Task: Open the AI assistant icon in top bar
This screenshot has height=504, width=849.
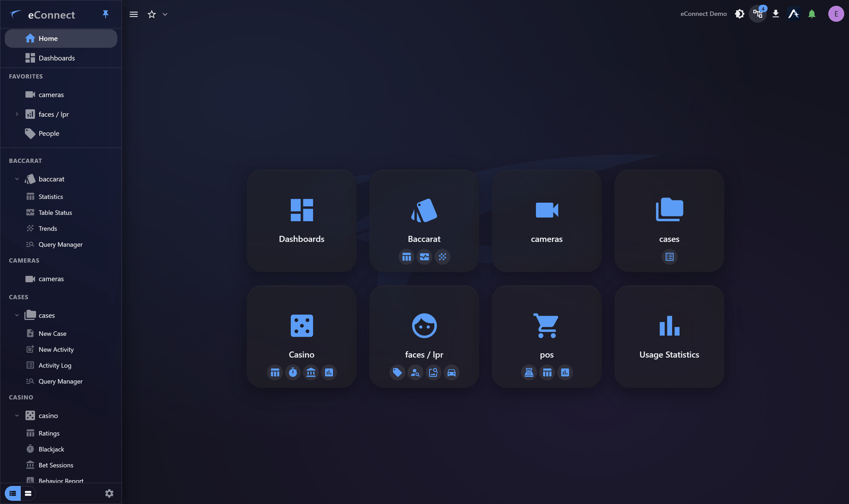Action: 794,14
